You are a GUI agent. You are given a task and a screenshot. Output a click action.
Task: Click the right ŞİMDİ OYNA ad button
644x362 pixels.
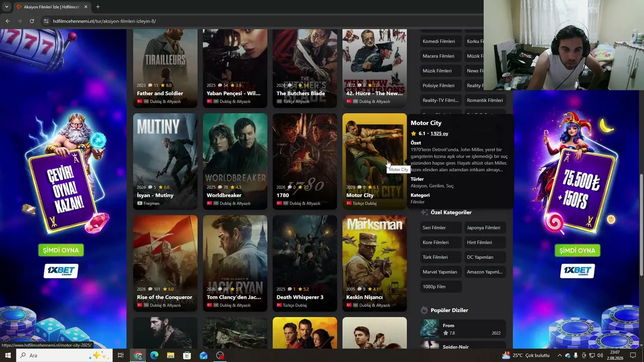coord(577,250)
